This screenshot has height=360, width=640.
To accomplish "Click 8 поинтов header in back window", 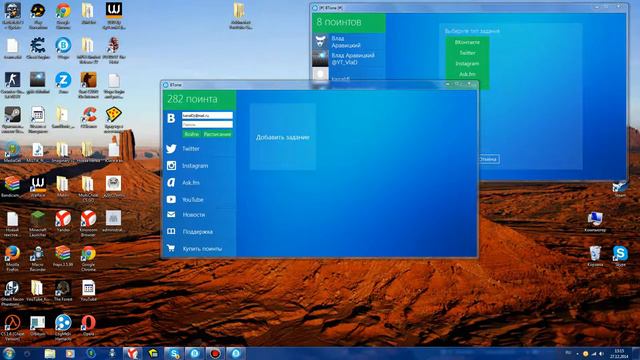I will (349, 22).
